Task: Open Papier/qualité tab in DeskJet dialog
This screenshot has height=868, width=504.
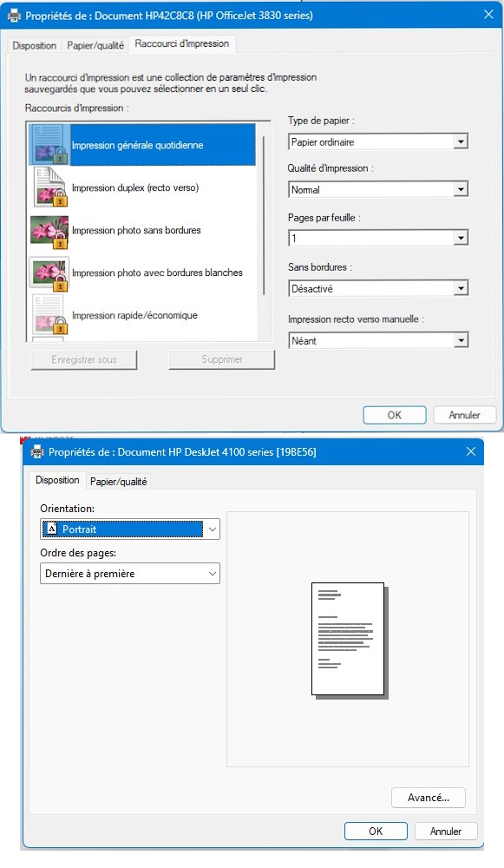Action: [118, 481]
